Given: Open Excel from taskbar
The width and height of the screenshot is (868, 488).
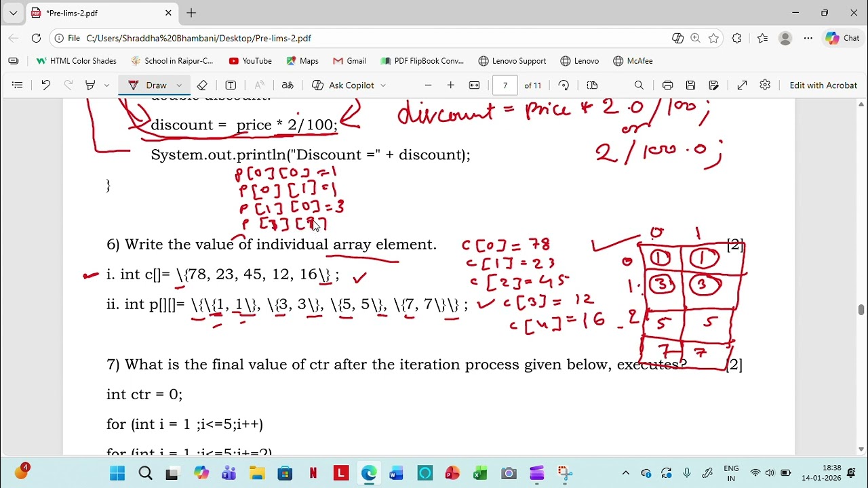Looking at the screenshot, I should 480,473.
